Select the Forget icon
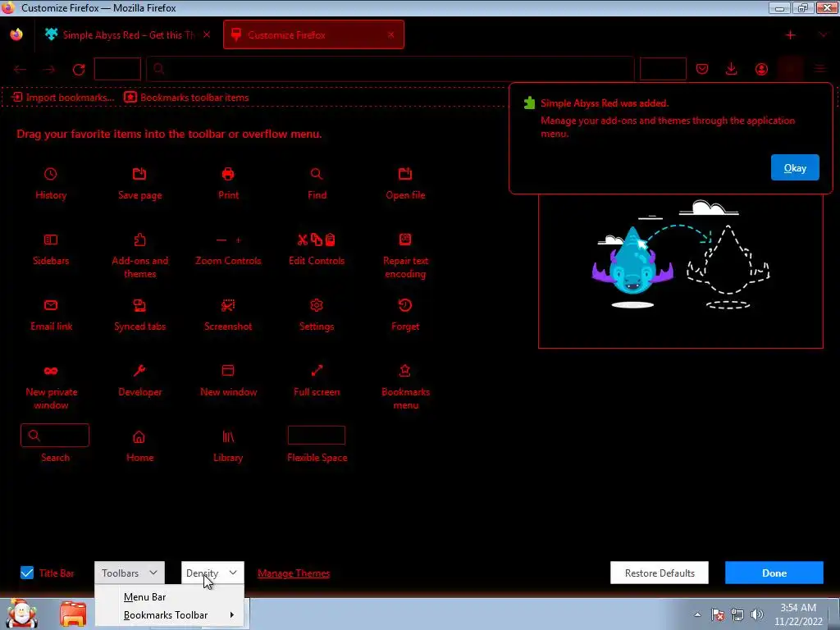 [405, 305]
